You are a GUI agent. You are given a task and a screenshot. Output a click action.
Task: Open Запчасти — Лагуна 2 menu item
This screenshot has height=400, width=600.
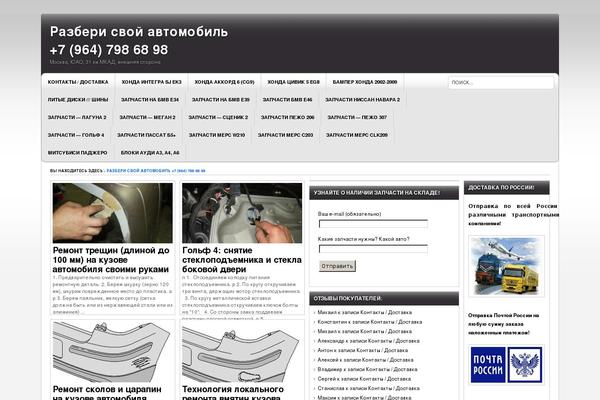(77, 117)
